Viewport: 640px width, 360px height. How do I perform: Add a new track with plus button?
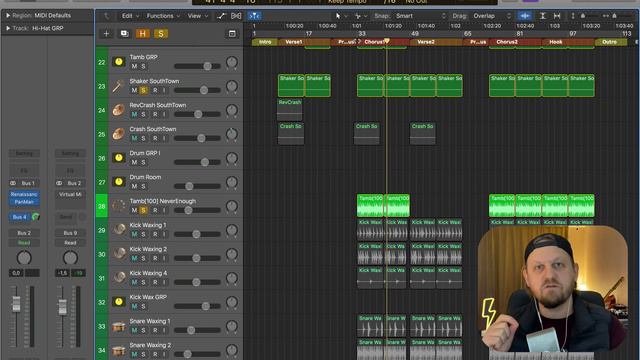(x=106, y=34)
